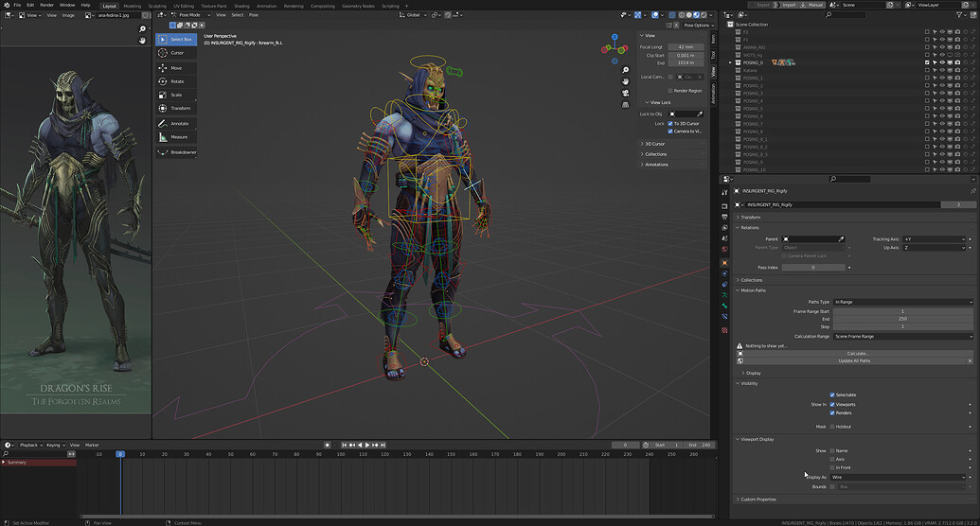Click the Manual button in top bar
The height and width of the screenshot is (526, 980).
811,5
